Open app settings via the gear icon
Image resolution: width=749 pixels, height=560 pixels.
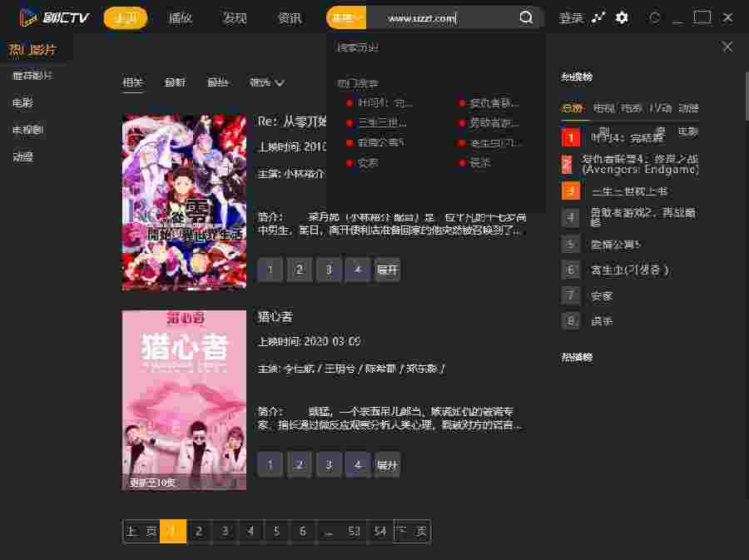pyautogui.click(x=620, y=17)
